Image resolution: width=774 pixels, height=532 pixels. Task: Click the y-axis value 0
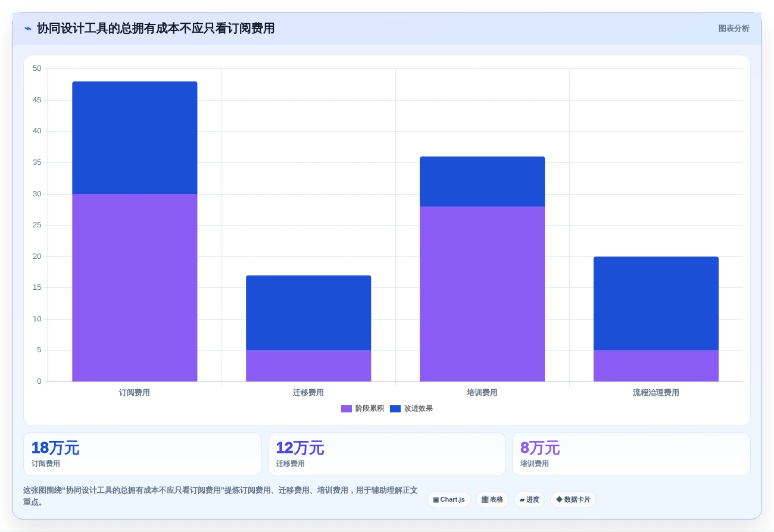tap(39, 381)
